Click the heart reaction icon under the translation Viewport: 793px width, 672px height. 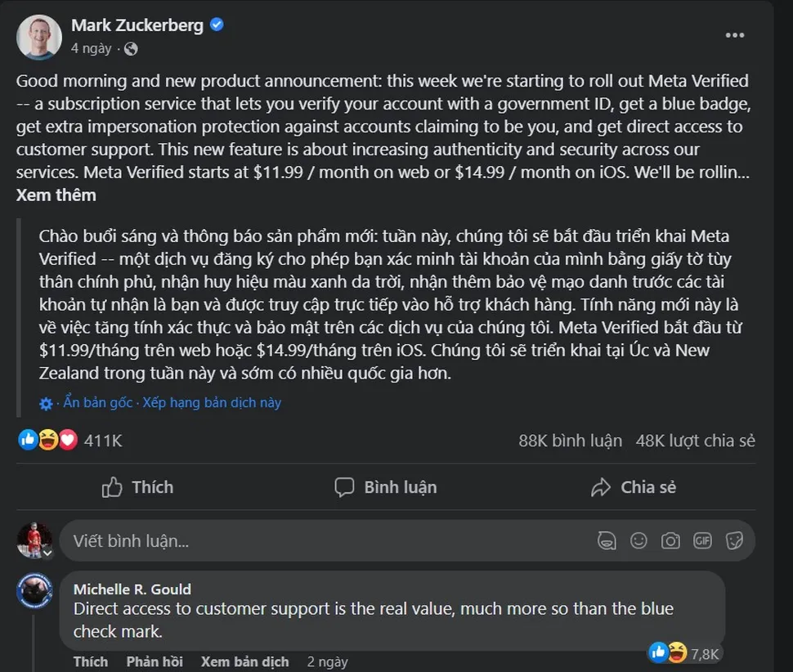point(68,440)
